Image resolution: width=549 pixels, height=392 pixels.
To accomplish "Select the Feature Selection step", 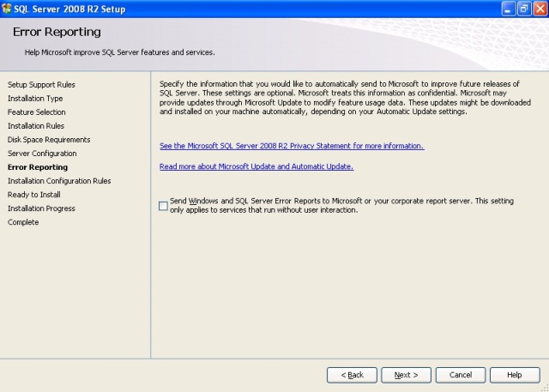I will 36,112.
